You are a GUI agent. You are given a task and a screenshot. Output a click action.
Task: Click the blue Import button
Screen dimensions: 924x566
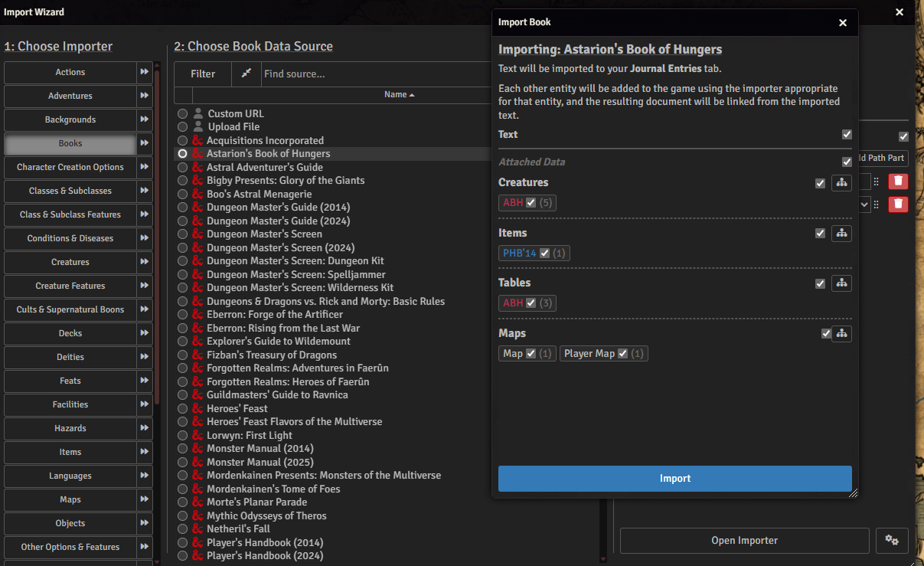(x=674, y=479)
